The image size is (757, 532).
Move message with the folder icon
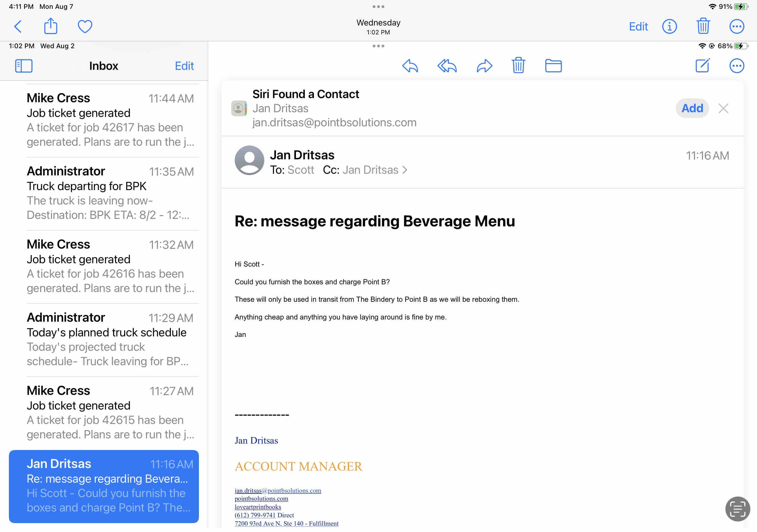click(x=553, y=66)
